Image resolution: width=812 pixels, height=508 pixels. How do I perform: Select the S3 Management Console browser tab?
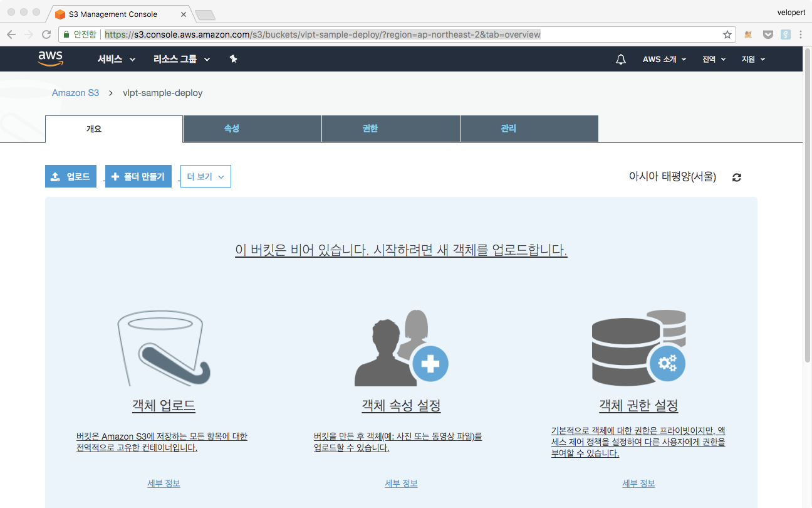pos(119,14)
